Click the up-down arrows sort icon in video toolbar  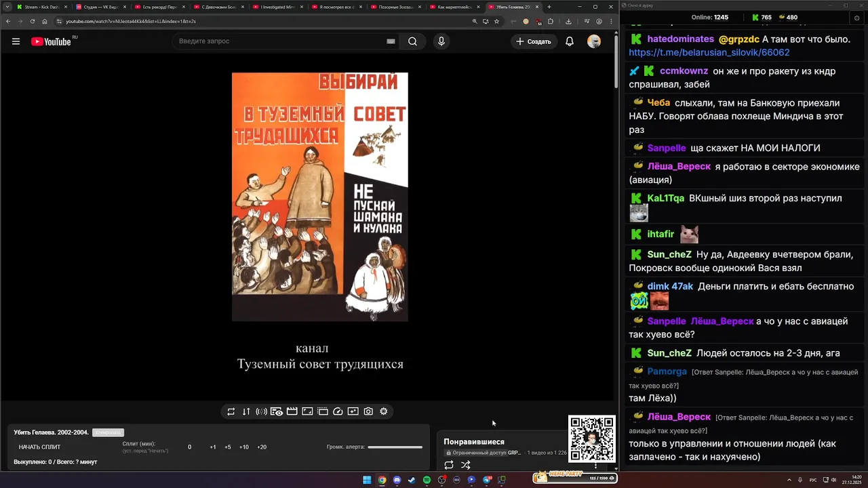tap(246, 411)
